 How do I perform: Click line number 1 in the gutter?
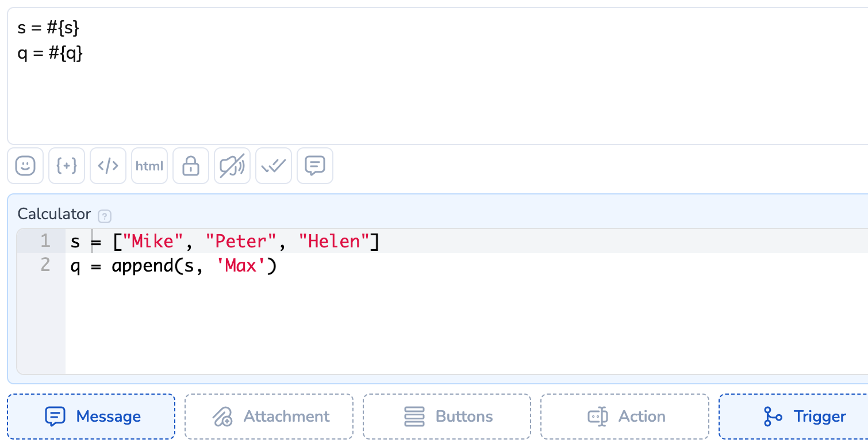(x=45, y=241)
